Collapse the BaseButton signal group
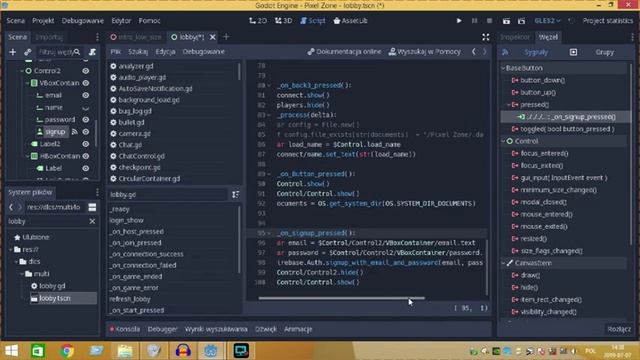Image resolution: width=640 pixels, height=360 pixels. (503, 68)
